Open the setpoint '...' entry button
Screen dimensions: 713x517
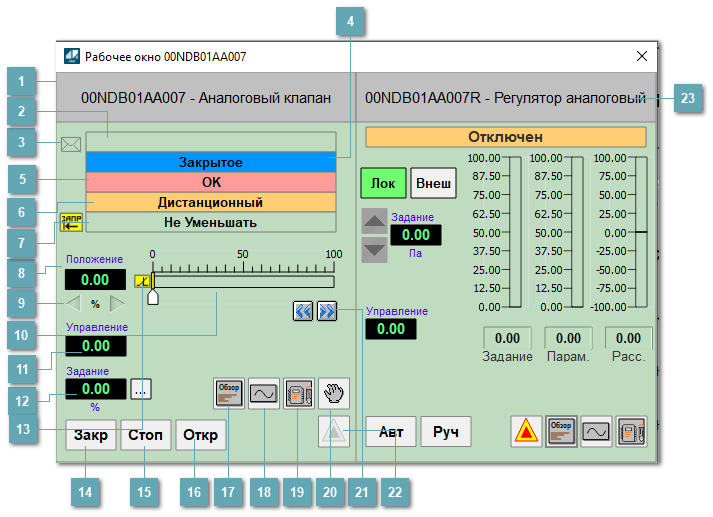(141, 390)
